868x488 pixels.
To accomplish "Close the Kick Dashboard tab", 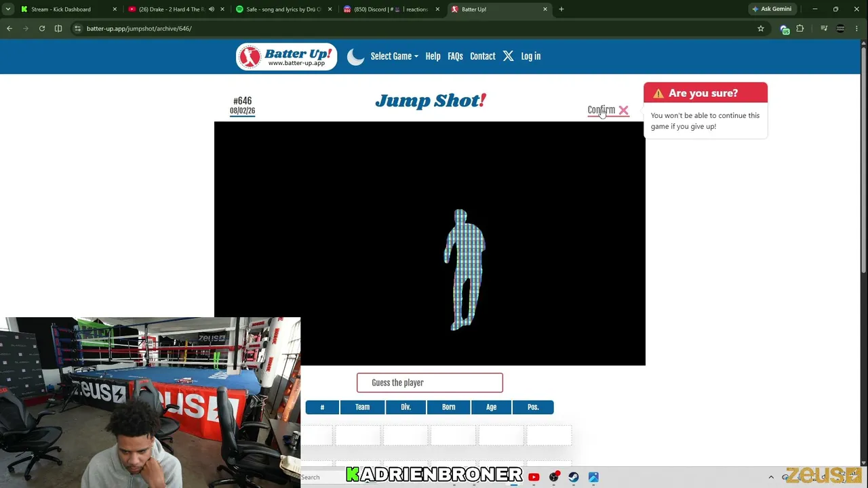I will pyautogui.click(x=115, y=9).
